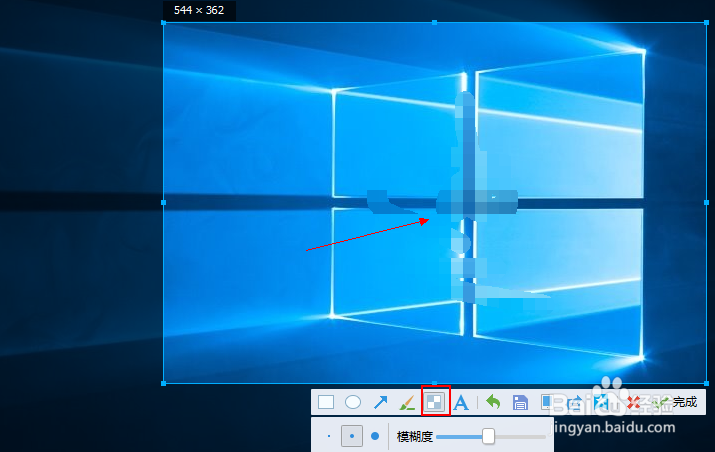Select the text annotation tool

click(461, 402)
